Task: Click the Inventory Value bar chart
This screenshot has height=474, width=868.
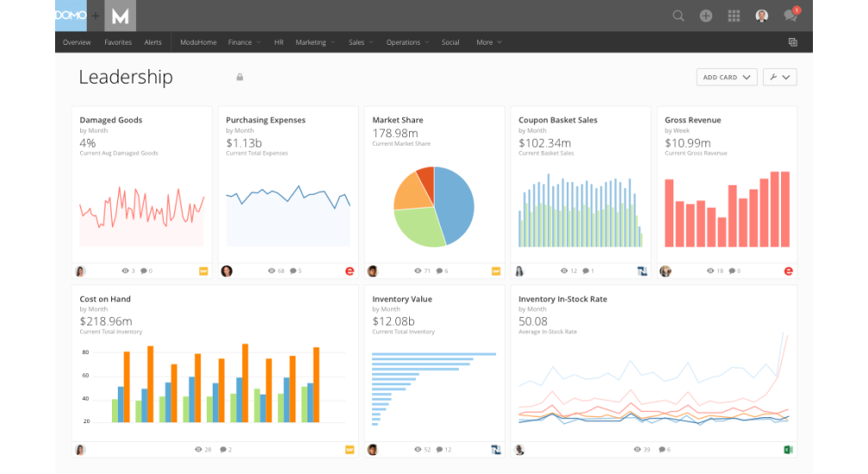Action: (434, 389)
